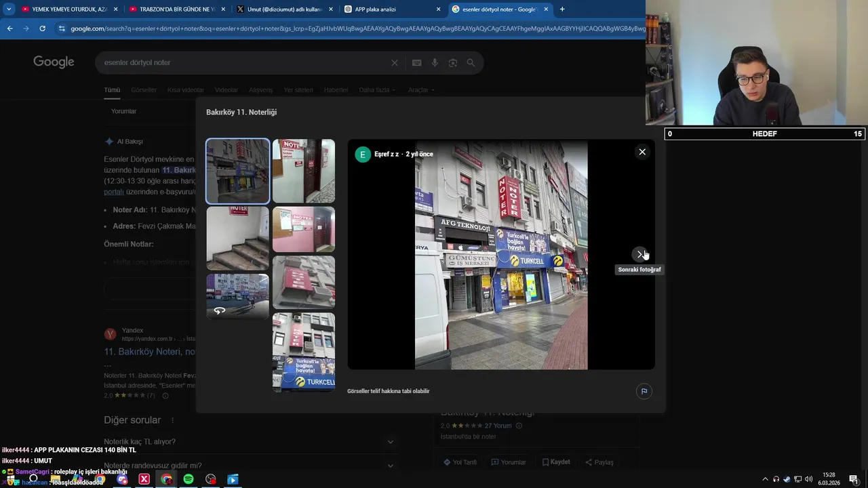The width and height of the screenshot is (868, 488).
Task: Search by image with the lens icon
Action: coord(452,62)
